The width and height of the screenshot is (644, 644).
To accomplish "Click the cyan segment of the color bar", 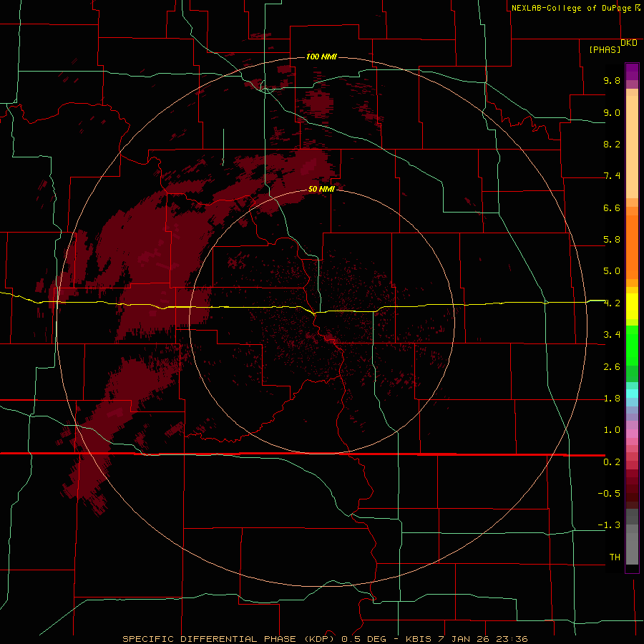I will click(x=632, y=394).
